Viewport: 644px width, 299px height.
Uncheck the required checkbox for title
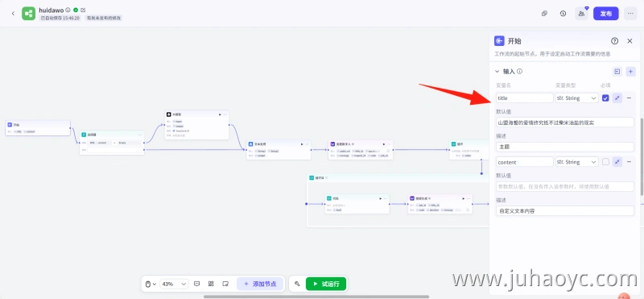coord(605,98)
